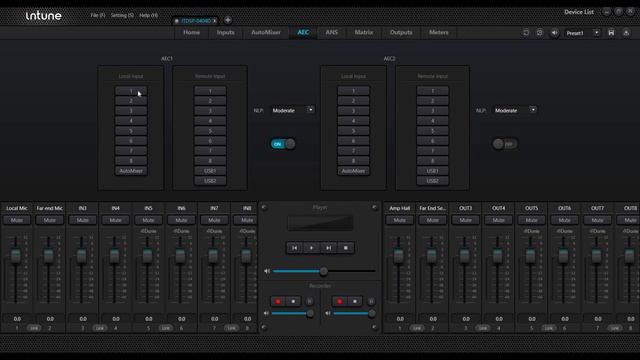The width and height of the screenshot is (640, 360).
Task: Start the right Recorder with its red record button
Action: click(340, 301)
